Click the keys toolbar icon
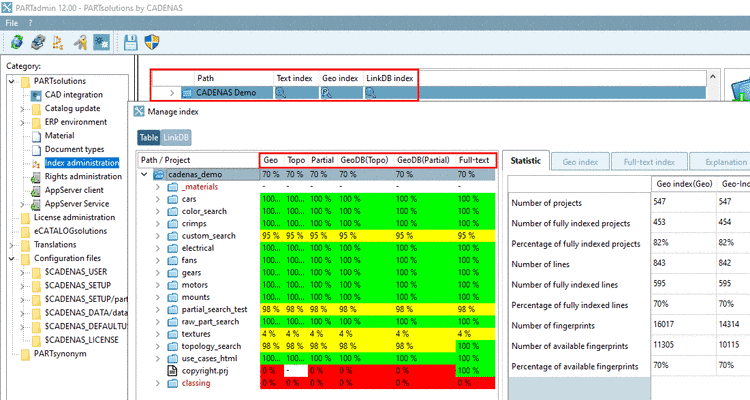This screenshot has width=750, height=400. click(x=80, y=43)
